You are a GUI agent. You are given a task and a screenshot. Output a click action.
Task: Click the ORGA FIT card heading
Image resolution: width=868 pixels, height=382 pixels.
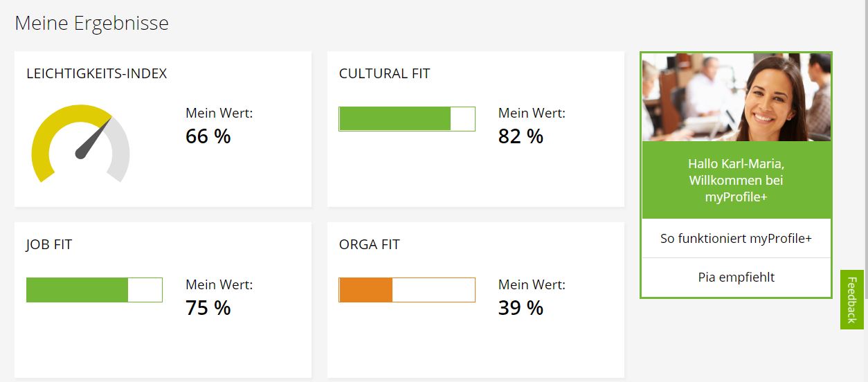[x=369, y=244]
